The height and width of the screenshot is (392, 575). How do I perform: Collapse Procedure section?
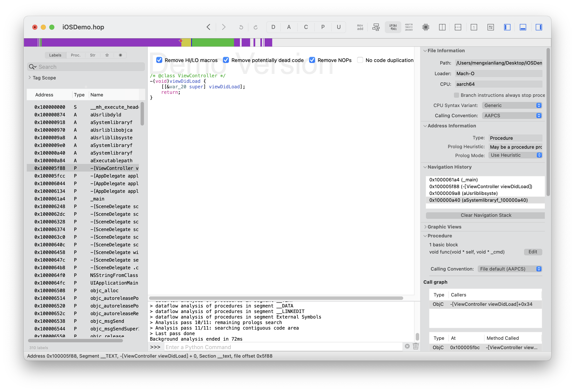coord(425,236)
